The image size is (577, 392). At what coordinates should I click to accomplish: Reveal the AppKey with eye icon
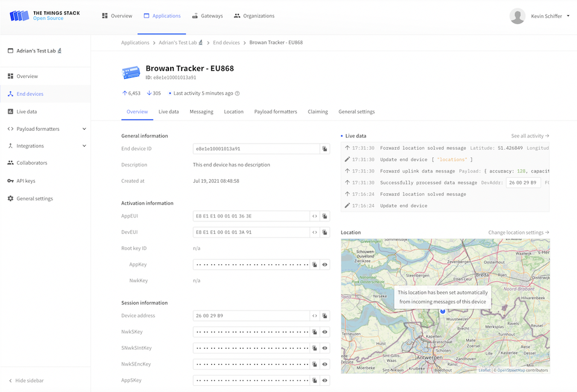(x=325, y=265)
